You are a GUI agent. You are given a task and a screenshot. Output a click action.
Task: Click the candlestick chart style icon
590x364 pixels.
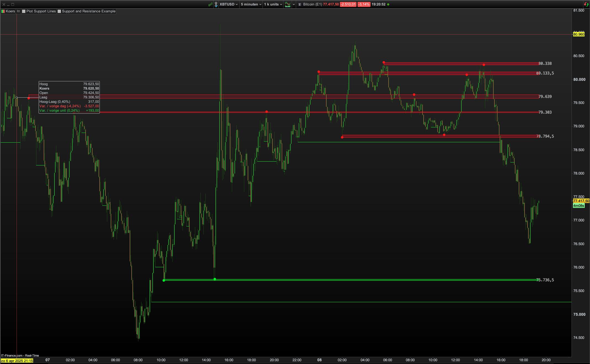click(x=211, y=4)
